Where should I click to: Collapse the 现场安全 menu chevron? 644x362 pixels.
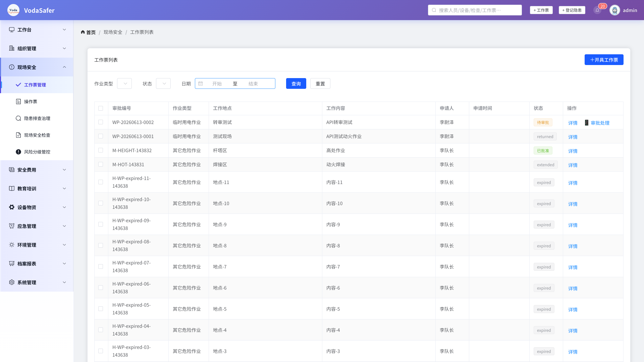(x=64, y=67)
